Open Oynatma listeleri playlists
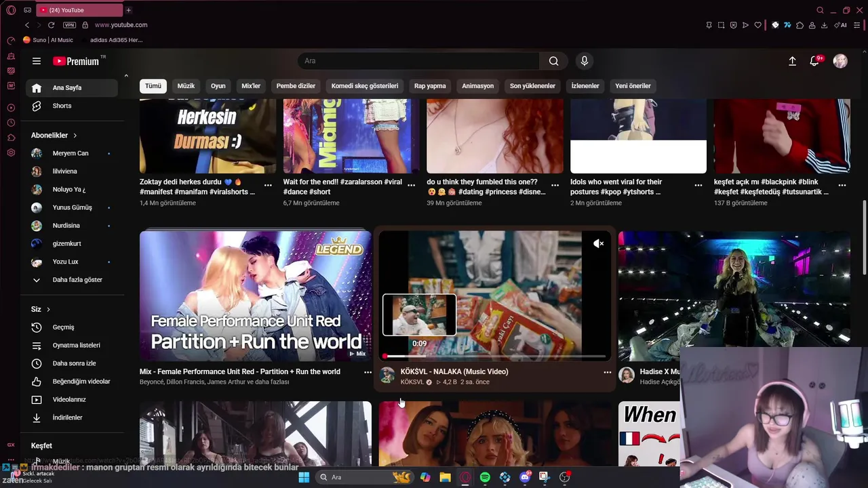The height and width of the screenshot is (488, 868). pos(71,345)
